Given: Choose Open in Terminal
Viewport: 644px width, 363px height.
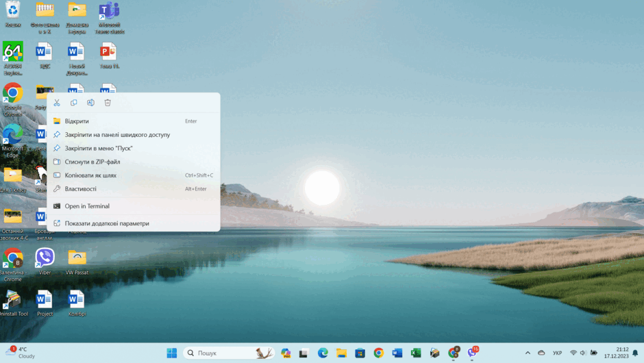Looking at the screenshot, I should click(x=134, y=206).
